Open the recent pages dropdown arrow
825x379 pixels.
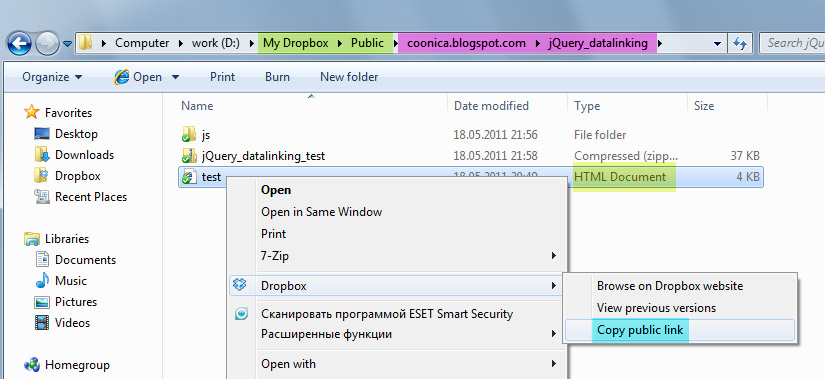(x=67, y=44)
